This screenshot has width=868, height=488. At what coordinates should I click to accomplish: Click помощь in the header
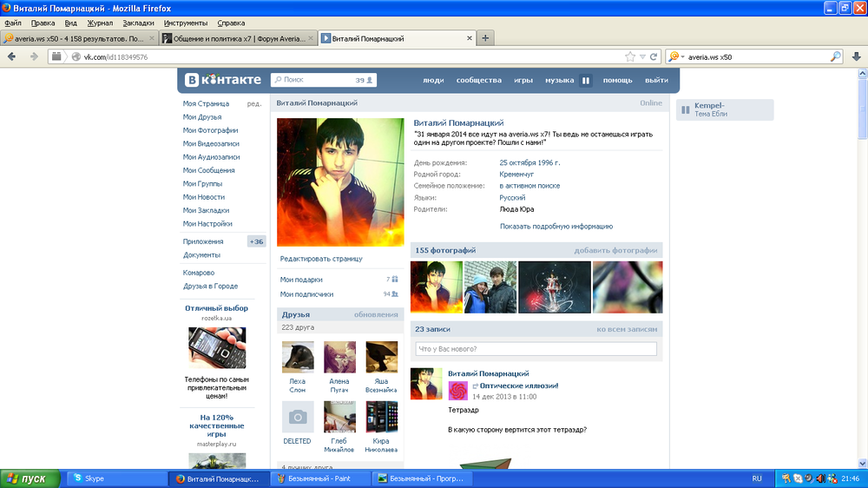point(617,80)
